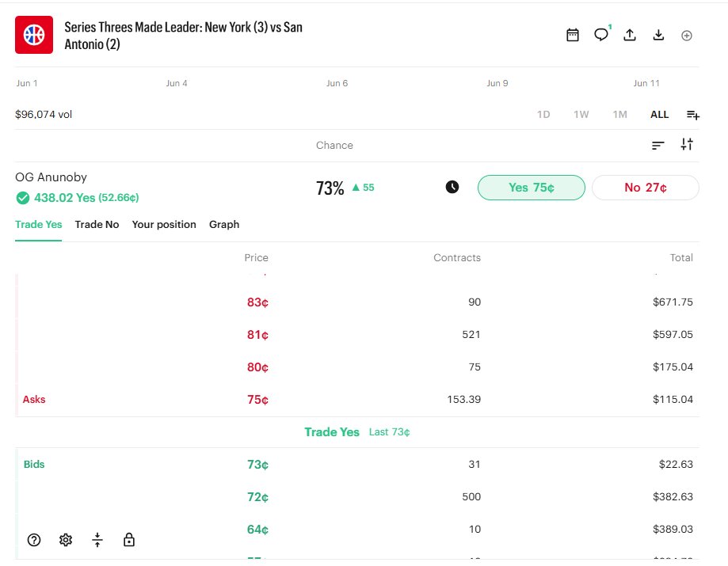728x566 pixels.
Task: Click the Contracts column header
Action: coord(457,258)
